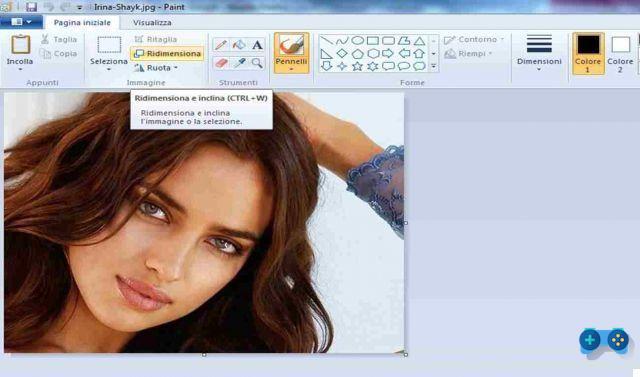Expand the full shapes gallery
Screen dimensions: 640x377
tap(433, 66)
